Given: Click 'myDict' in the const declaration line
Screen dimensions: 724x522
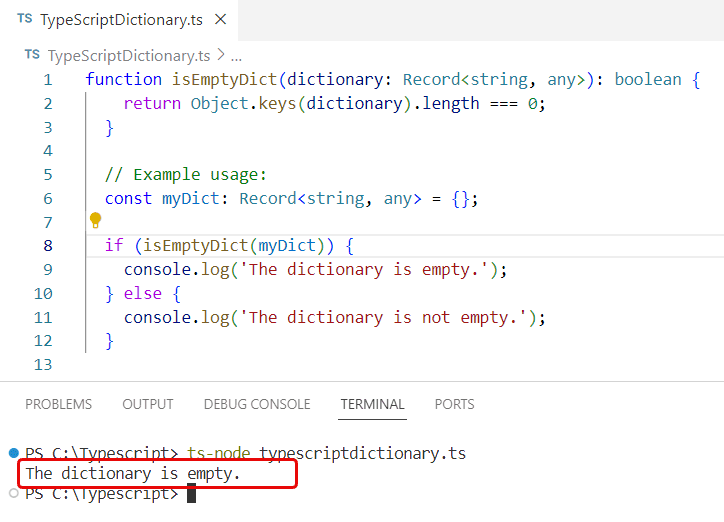Looking at the screenshot, I should click(191, 199).
